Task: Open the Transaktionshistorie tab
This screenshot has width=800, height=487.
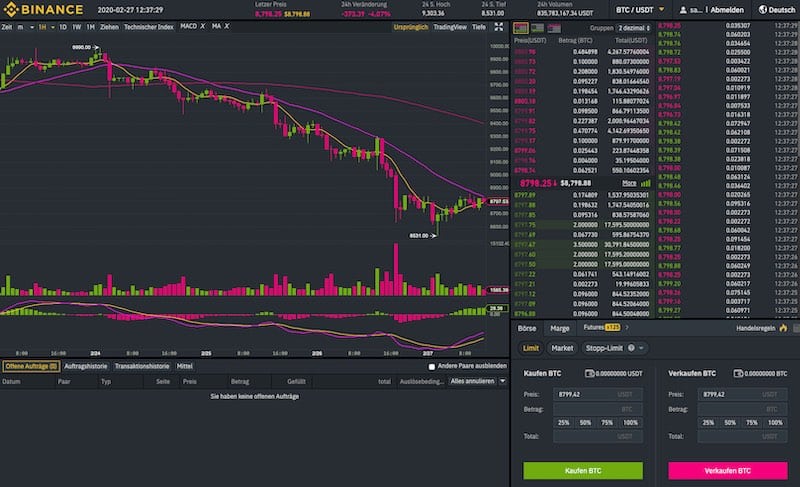Action: pyautogui.click(x=142, y=366)
